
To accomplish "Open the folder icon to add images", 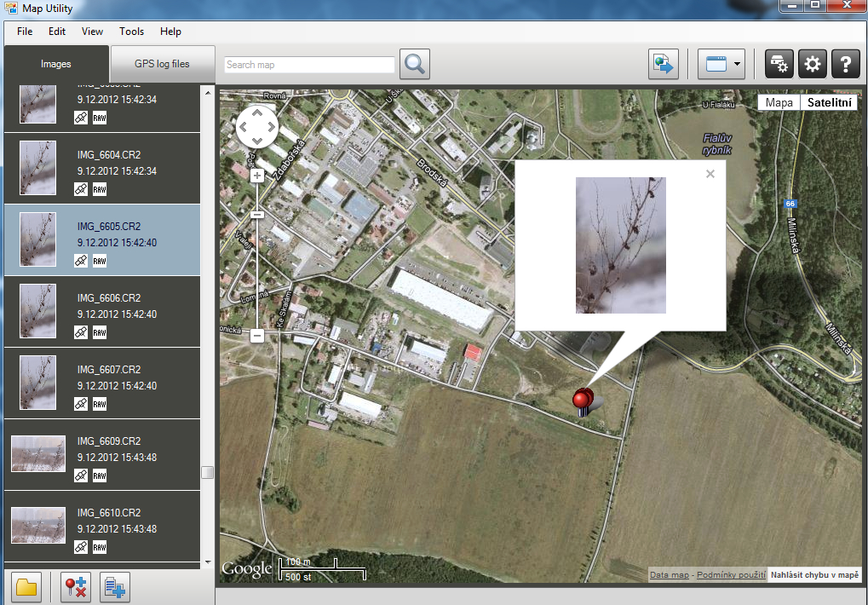I will [26, 587].
